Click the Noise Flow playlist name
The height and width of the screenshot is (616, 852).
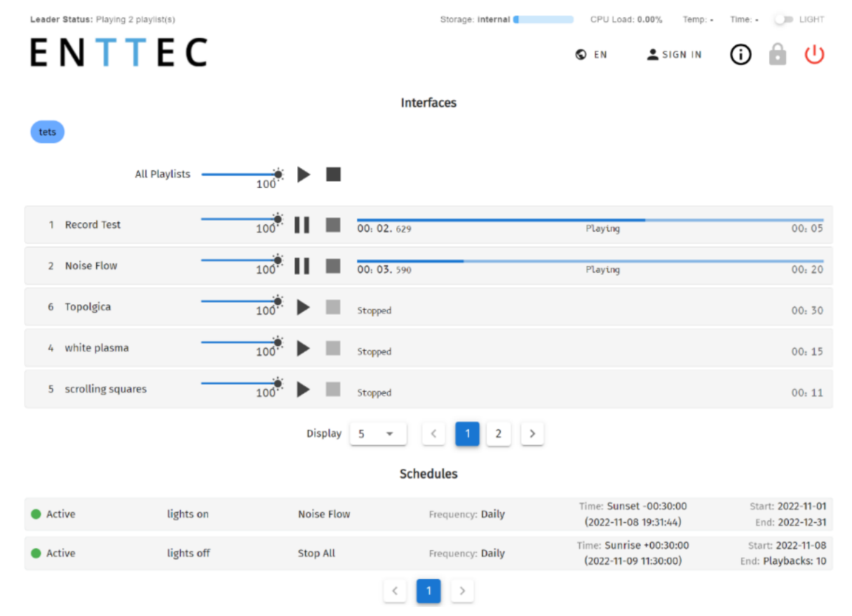tap(91, 266)
